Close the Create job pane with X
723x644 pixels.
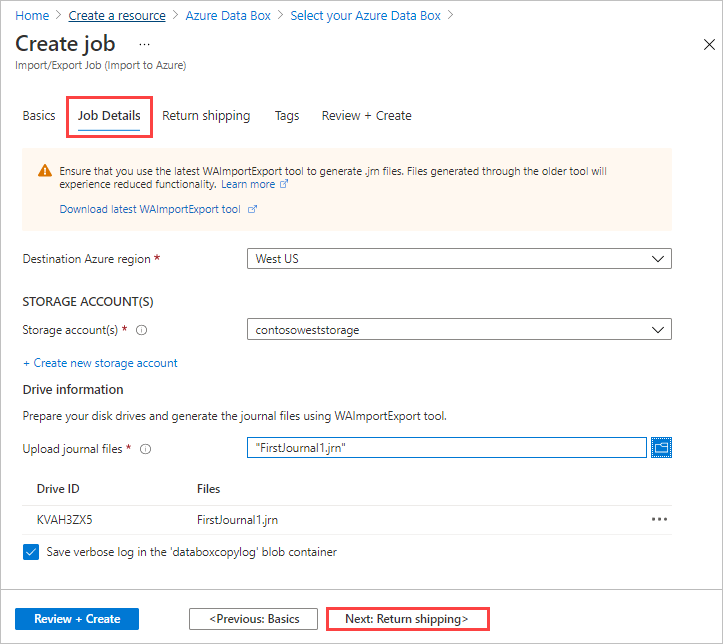[709, 45]
